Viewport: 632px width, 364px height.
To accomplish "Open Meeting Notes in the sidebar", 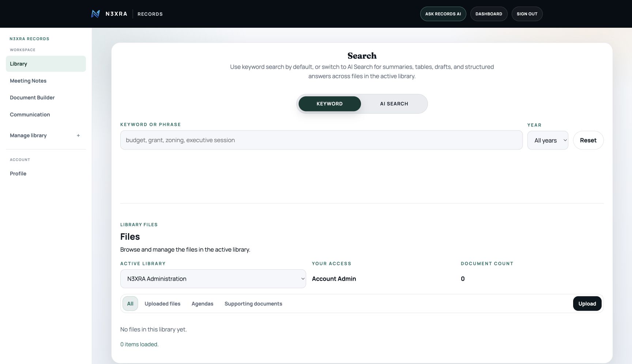I will (46, 81).
